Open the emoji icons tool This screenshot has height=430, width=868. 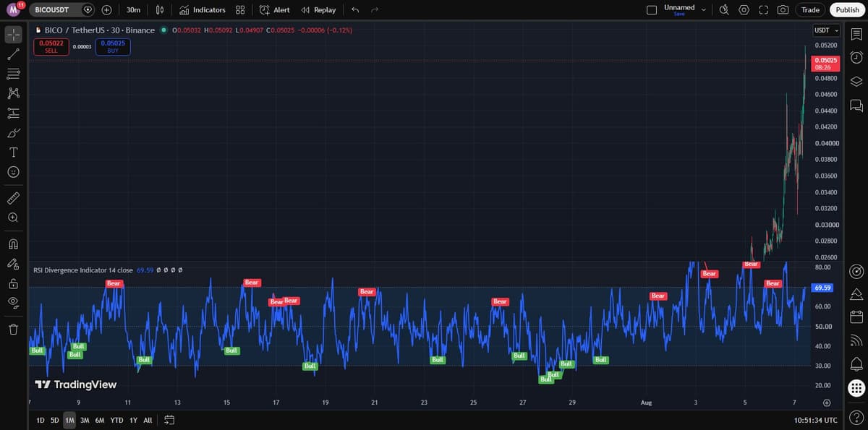pos(13,172)
